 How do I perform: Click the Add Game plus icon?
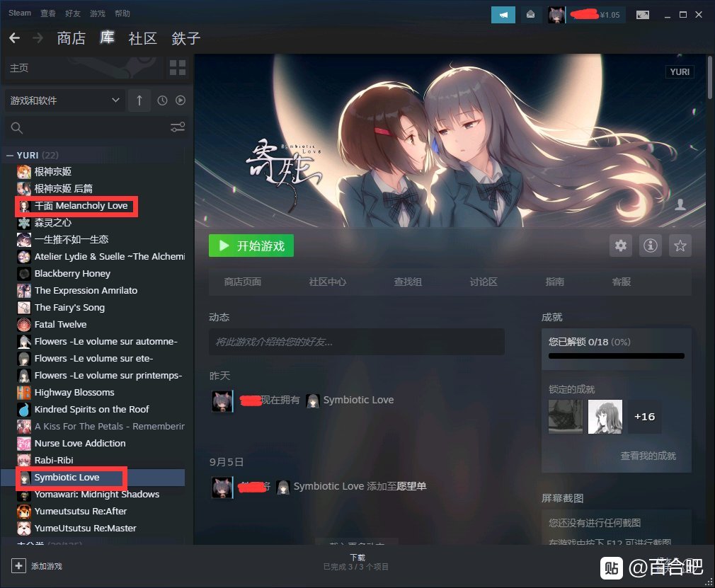(18, 566)
